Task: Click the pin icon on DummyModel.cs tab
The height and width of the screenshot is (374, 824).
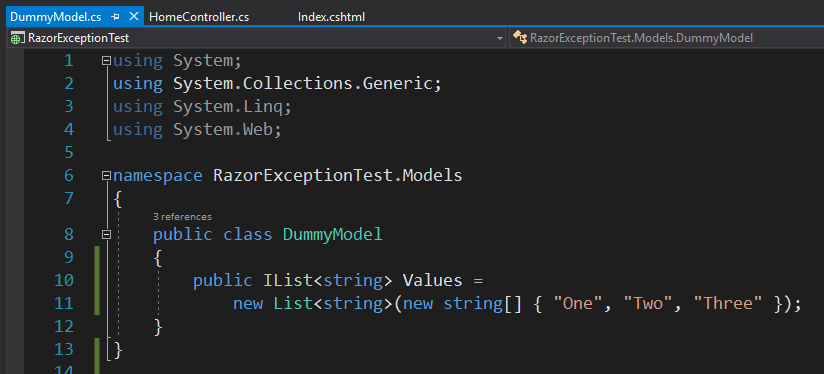Action: (116, 17)
